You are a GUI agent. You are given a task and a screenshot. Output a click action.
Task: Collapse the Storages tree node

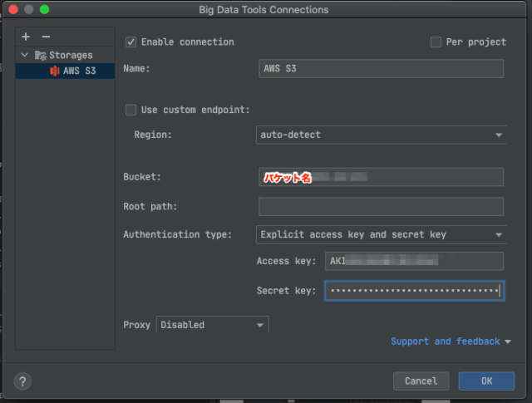(x=24, y=55)
